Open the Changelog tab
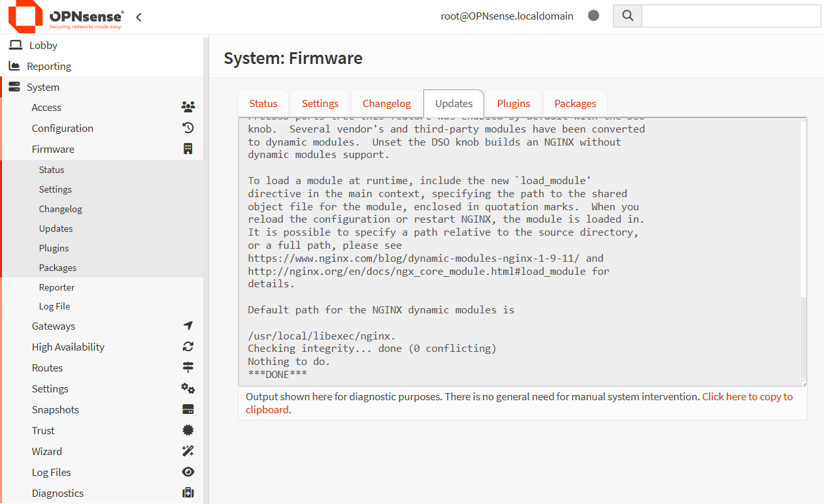The height and width of the screenshot is (504, 824). pos(386,103)
